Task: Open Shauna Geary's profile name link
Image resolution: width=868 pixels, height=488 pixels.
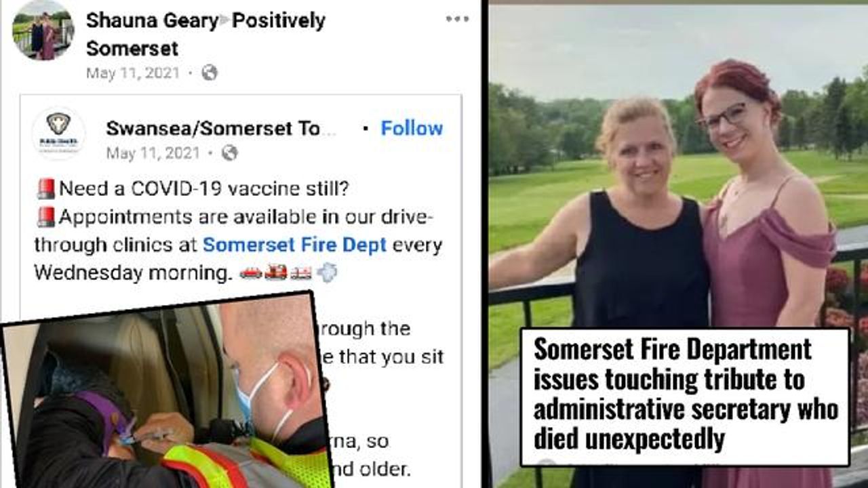Action: (152, 21)
